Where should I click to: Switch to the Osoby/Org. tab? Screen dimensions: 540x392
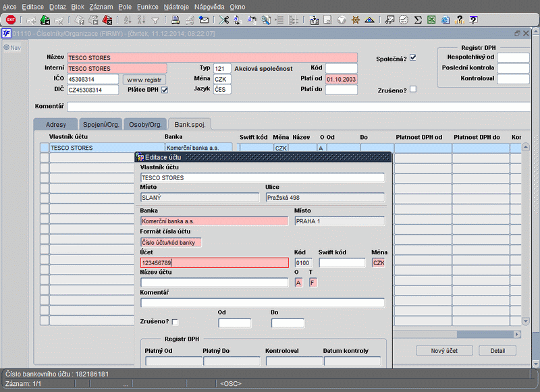(x=145, y=125)
